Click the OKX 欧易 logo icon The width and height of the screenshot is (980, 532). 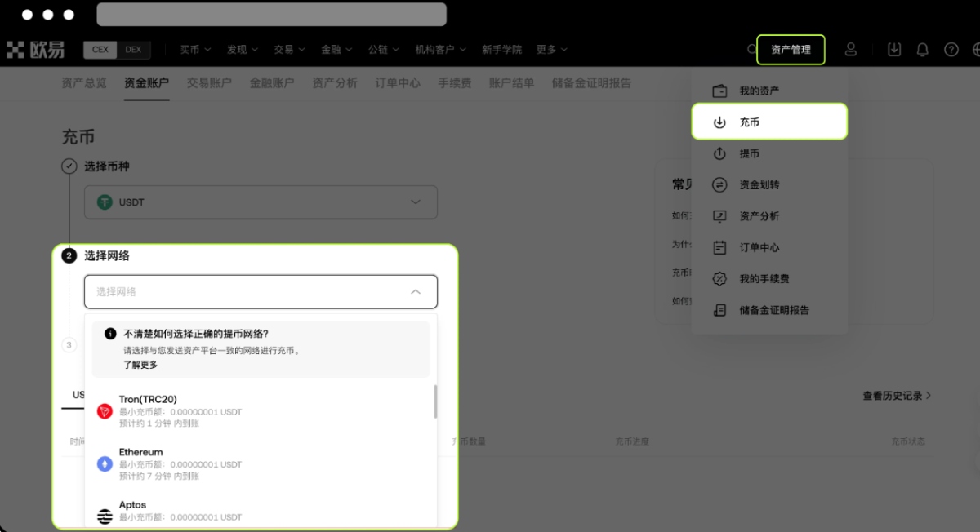tap(16, 49)
